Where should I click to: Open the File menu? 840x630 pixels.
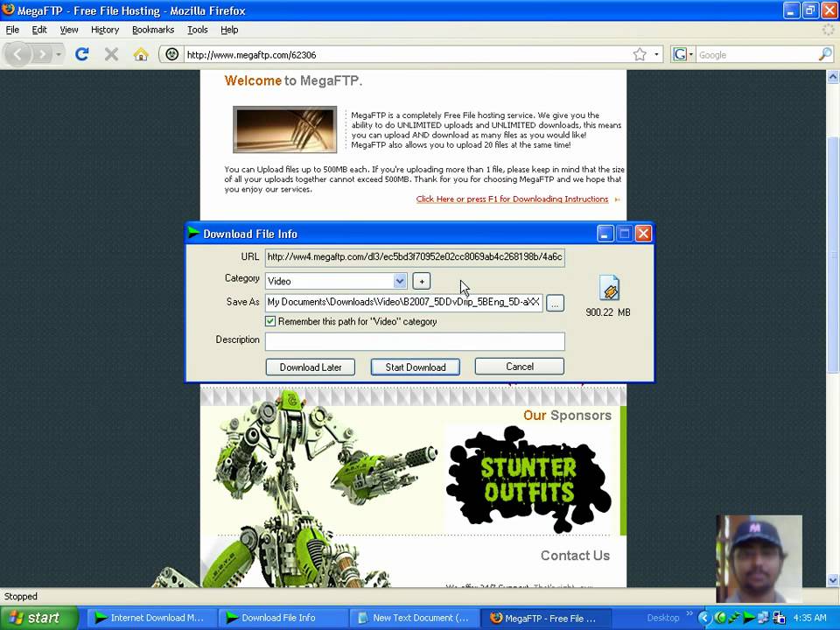12,30
